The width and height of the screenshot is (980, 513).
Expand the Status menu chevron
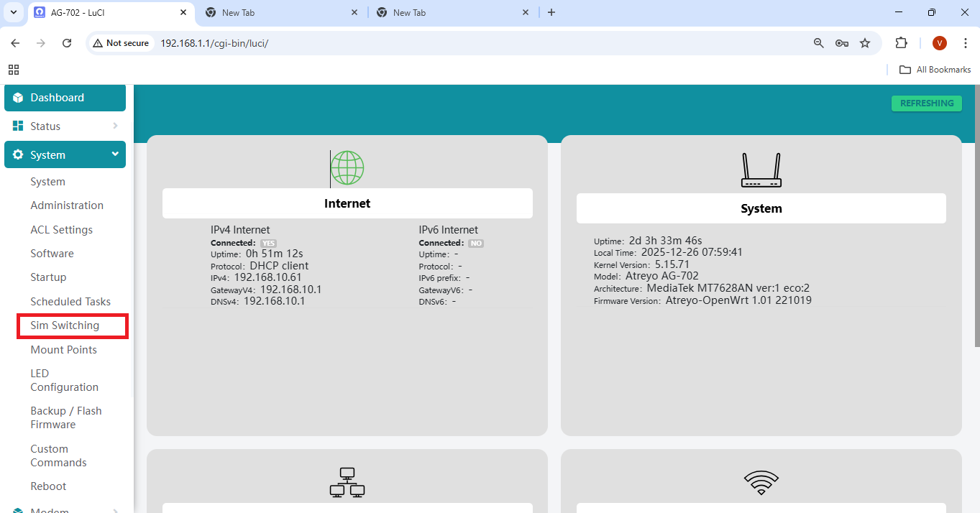pos(115,126)
